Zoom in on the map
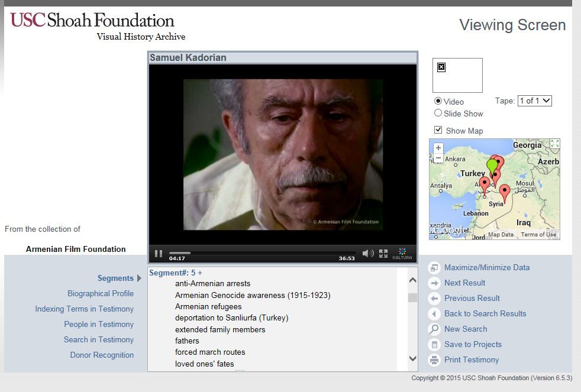 tap(438, 148)
